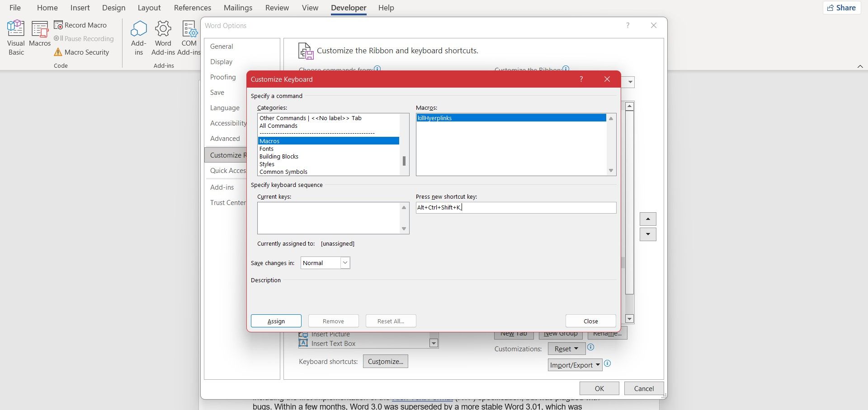Switch to the Mailings tab
The height and width of the screenshot is (410, 868).
coord(238,8)
